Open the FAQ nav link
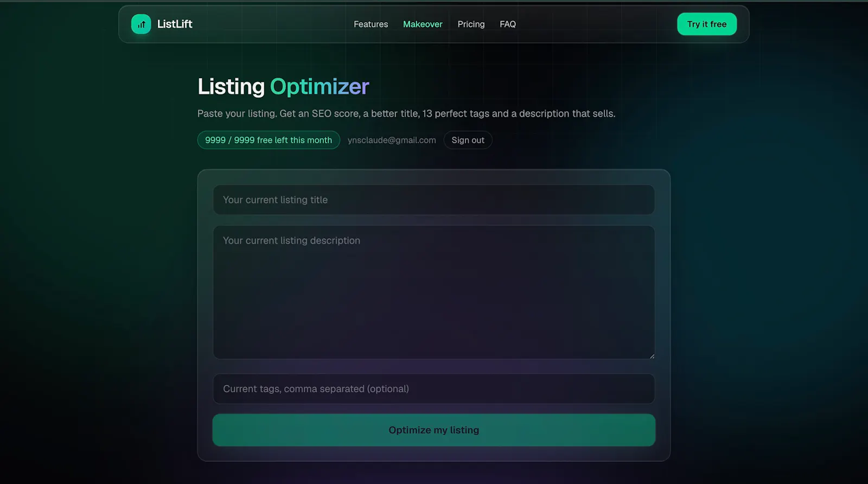The height and width of the screenshot is (484, 868). click(508, 24)
